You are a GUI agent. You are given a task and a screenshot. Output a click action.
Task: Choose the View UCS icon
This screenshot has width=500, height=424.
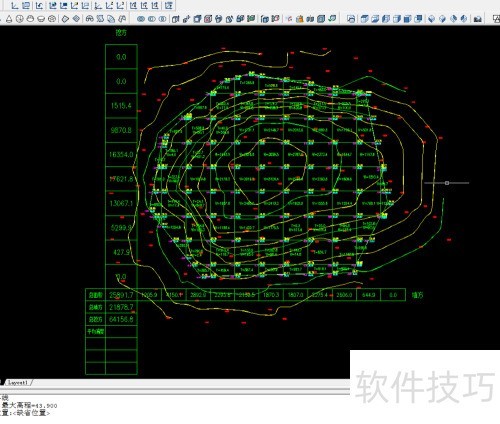(86, 5)
